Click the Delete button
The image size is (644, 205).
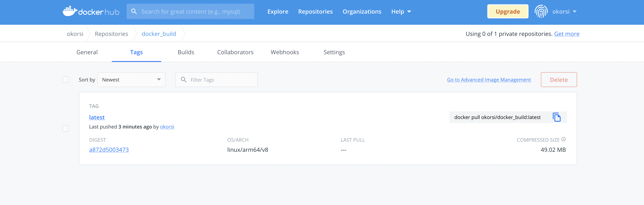[559, 80]
